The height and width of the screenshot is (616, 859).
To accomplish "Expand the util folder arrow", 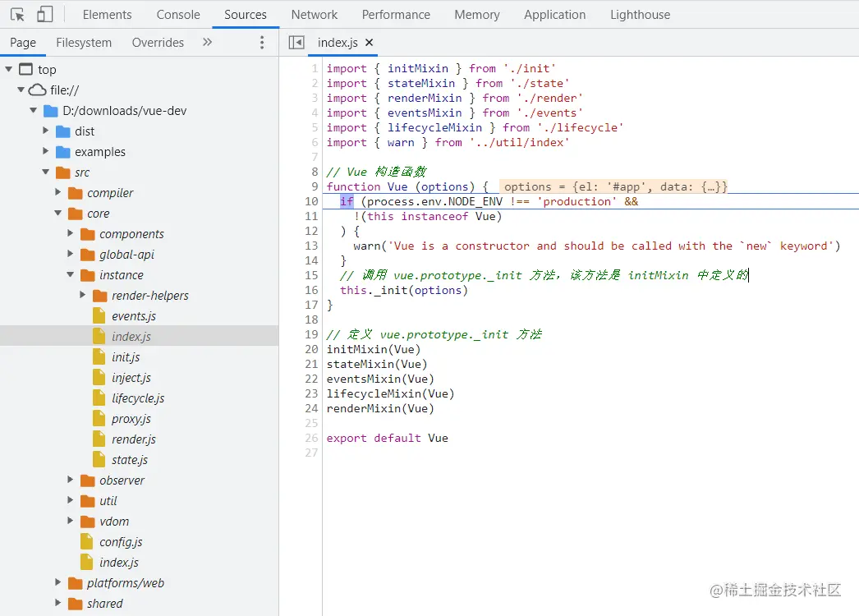I will pos(70,500).
